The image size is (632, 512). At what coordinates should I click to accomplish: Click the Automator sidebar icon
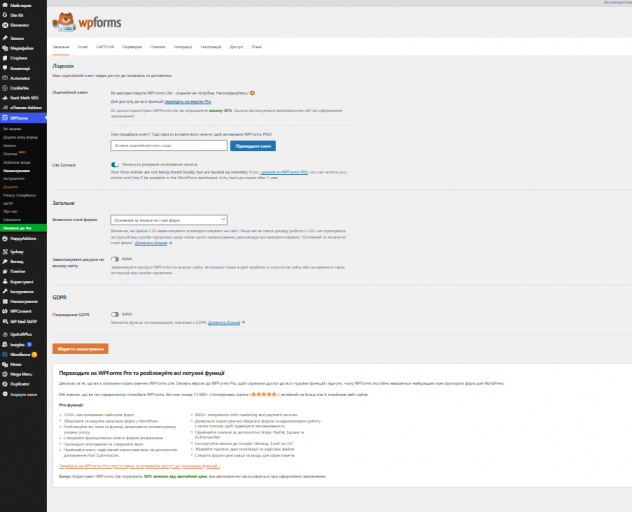pyautogui.click(x=5, y=78)
